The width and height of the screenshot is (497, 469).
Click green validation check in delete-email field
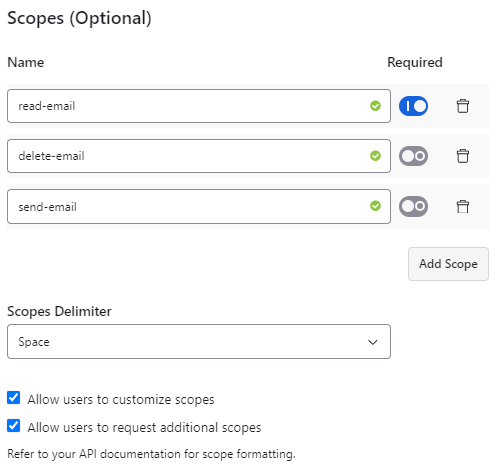click(x=375, y=156)
